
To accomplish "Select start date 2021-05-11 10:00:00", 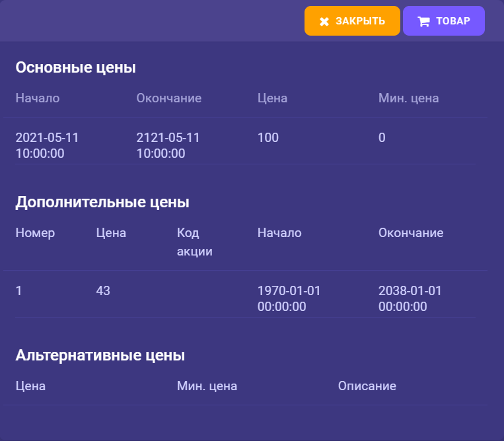I will click(x=47, y=145).
